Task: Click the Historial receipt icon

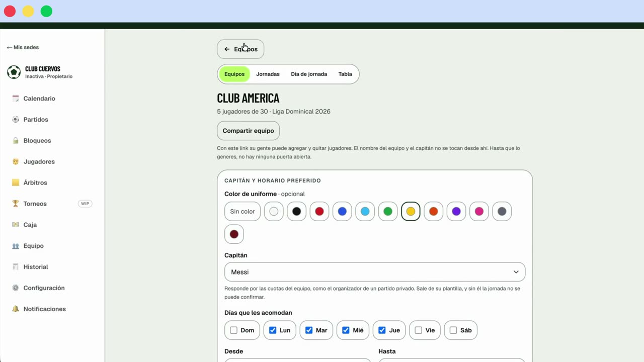Action: pyautogui.click(x=16, y=267)
